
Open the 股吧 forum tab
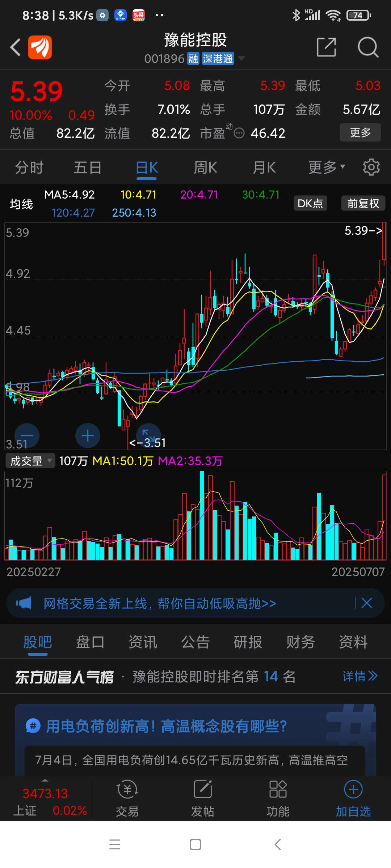pos(38,642)
